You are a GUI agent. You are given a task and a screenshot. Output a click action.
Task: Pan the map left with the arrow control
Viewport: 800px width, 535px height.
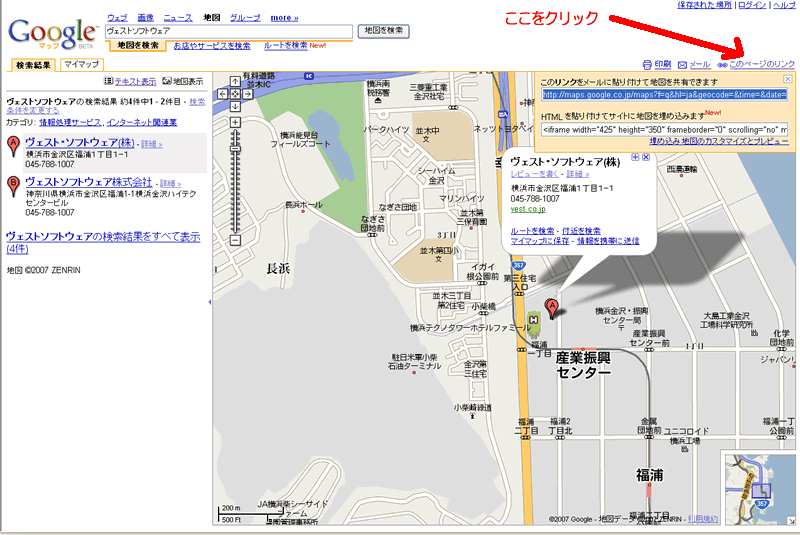[222, 94]
